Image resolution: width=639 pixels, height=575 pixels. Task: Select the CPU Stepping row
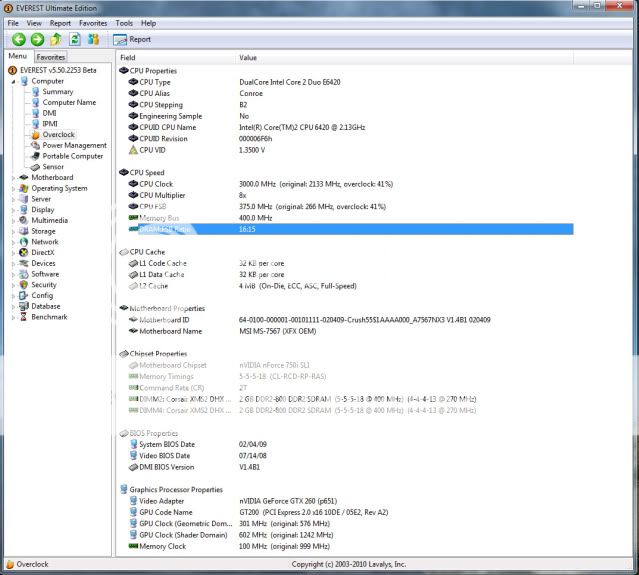(350, 105)
